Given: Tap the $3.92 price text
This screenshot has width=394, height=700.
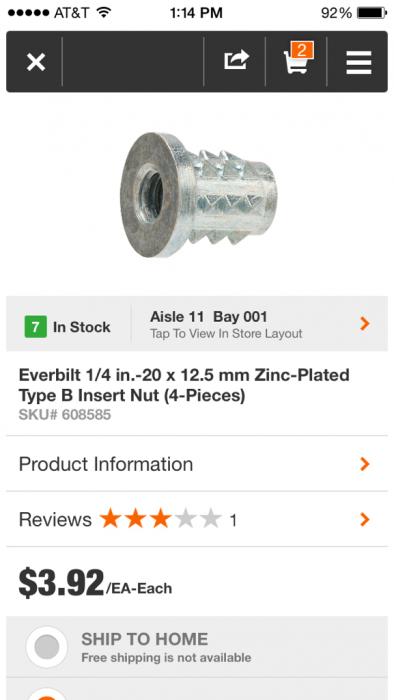Looking at the screenshot, I should tap(61, 583).
